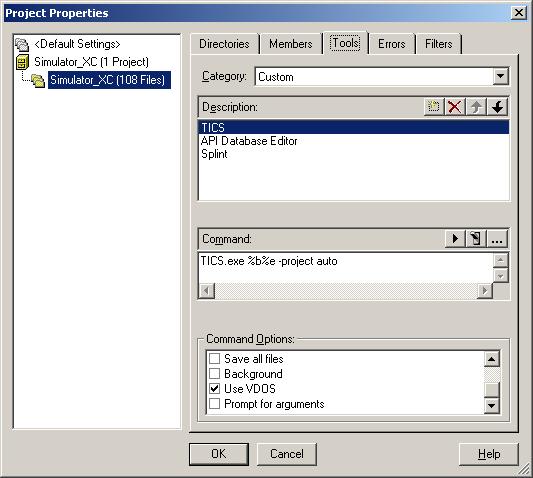
Task: Delete the selected tool with red X
Action: (x=455, y=107)
